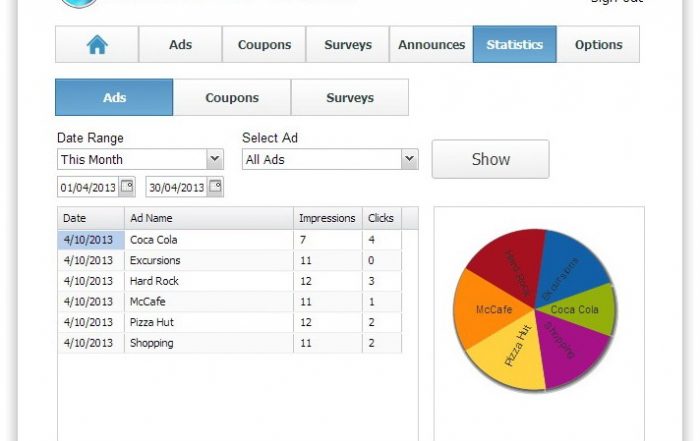Select the 'Pizza Hut' ad name cell

click(x=209, y=322)
